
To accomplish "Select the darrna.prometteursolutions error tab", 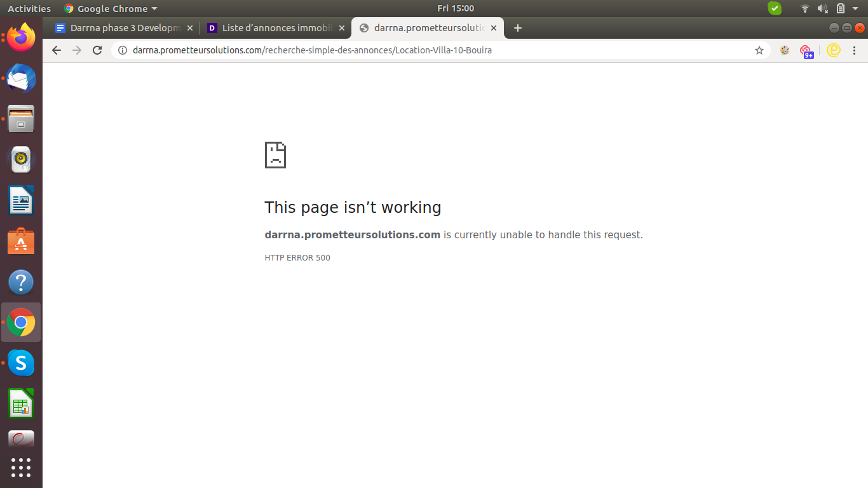I will pos(428,28).
